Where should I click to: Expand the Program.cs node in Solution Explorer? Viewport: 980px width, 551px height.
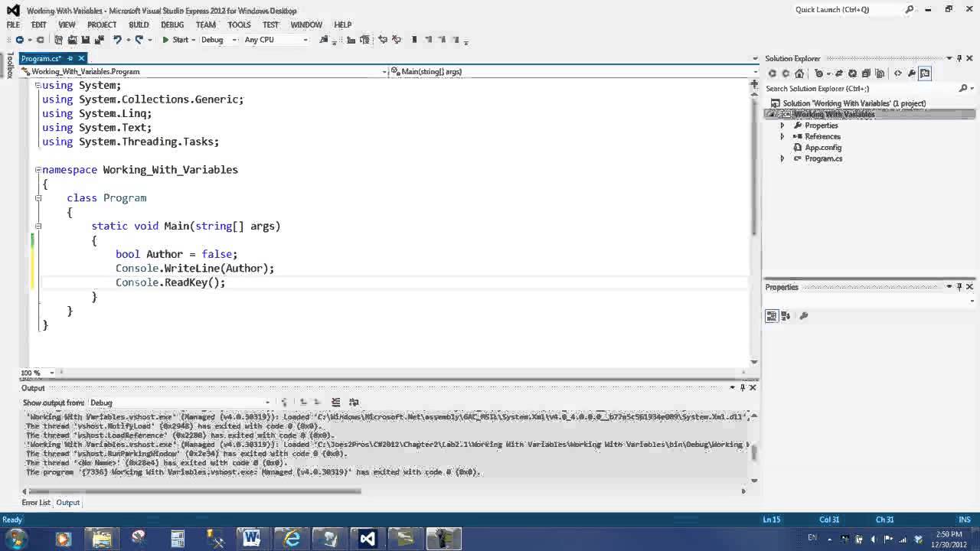(782, 158)
